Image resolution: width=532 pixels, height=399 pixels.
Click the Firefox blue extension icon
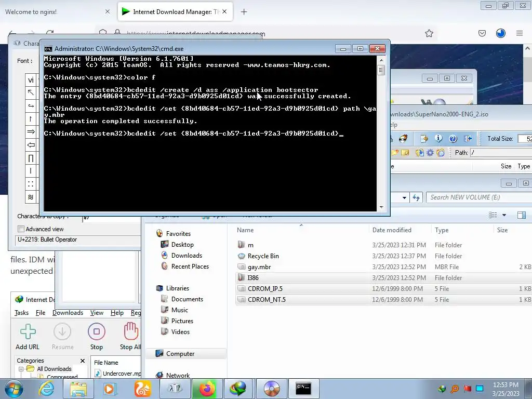coord(500,33)
